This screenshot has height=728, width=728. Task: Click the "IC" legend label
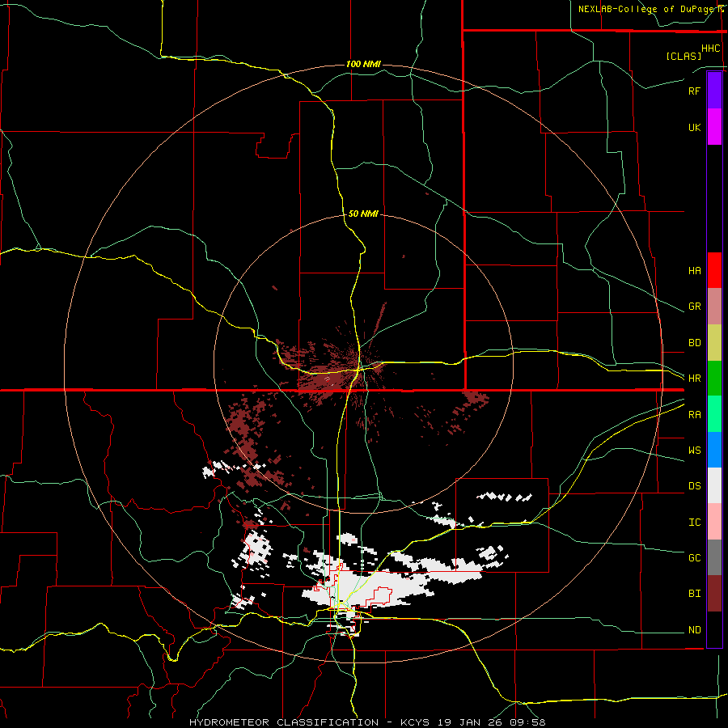tap(695, 523)
